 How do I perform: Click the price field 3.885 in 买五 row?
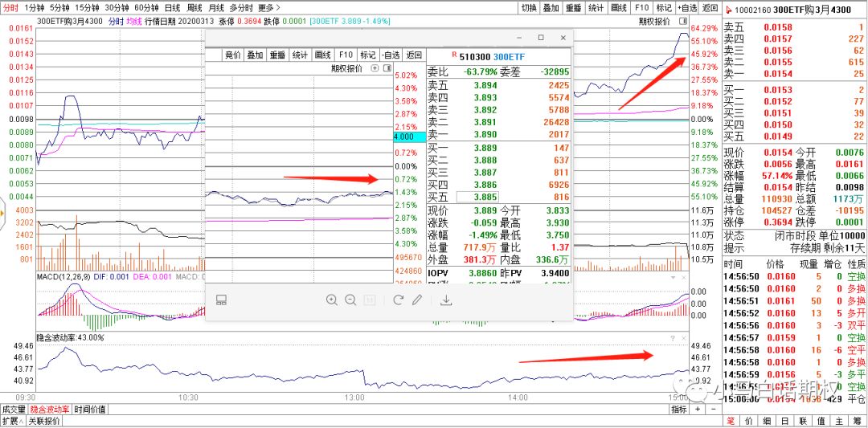(x=477, y=197)
